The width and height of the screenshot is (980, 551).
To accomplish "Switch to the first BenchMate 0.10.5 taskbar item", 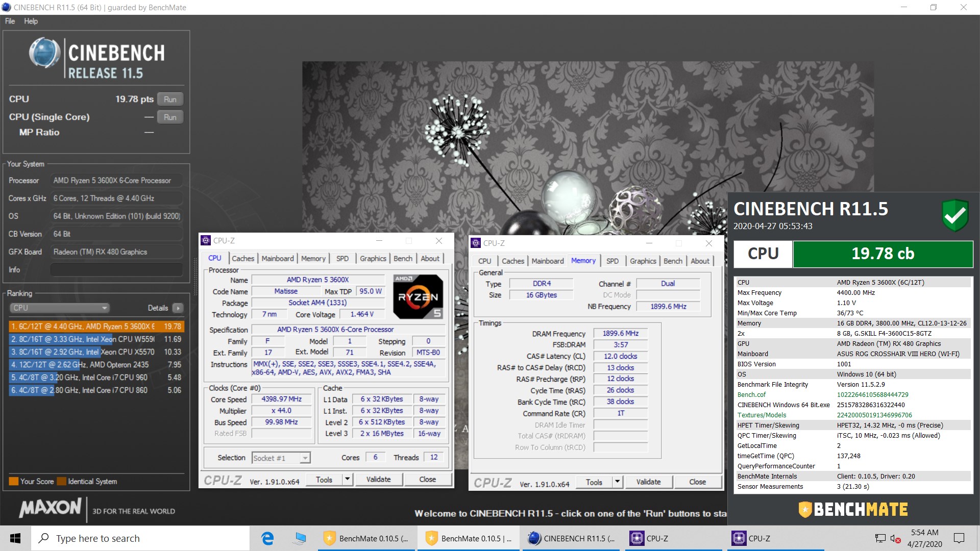I will [x=367, y=538].
